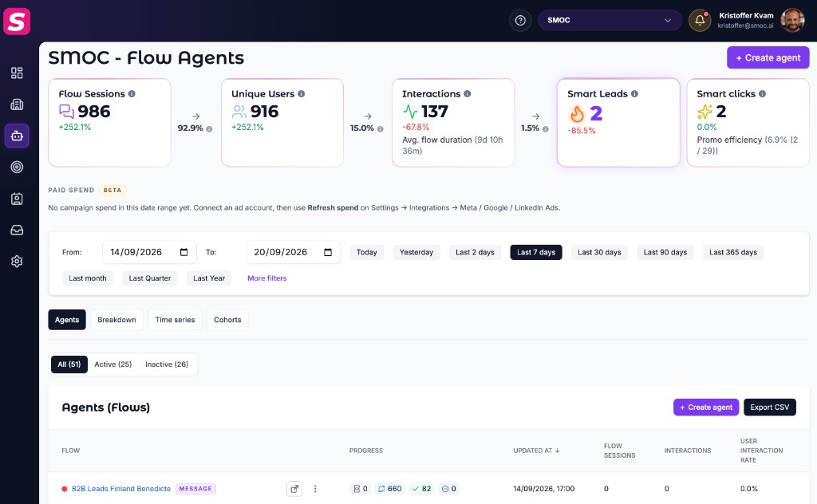Expand More filters

click(x=266, y=278)
